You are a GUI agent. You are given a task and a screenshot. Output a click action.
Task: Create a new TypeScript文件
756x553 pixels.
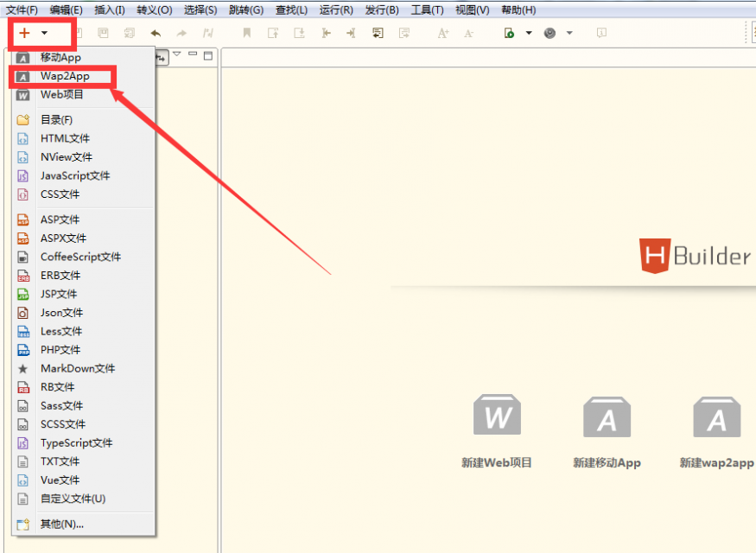coord(83,443)
